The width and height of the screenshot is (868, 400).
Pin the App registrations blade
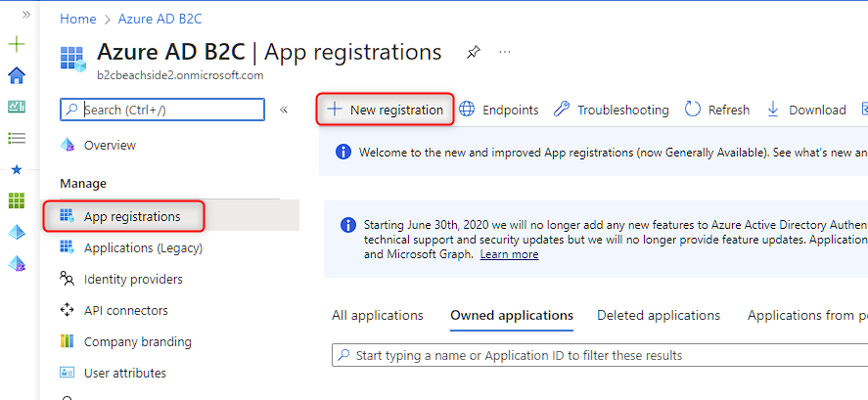coord(473,53)
